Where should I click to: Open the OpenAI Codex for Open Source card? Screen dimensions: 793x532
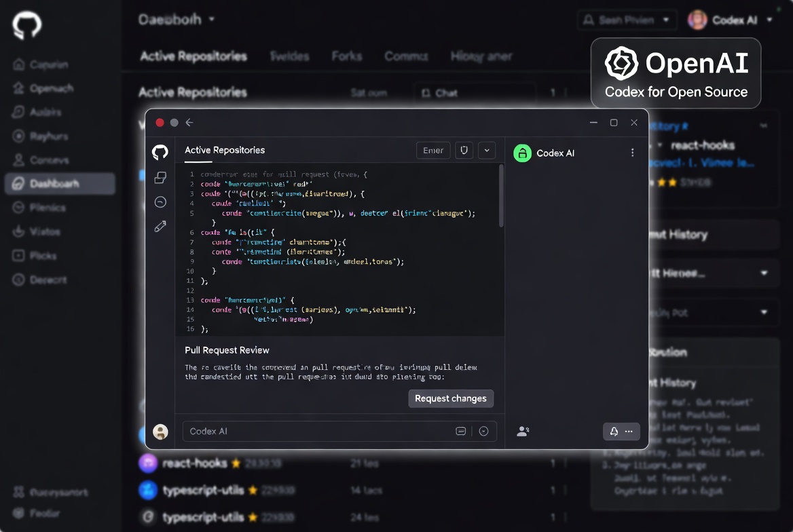click(x=676, y=73)
